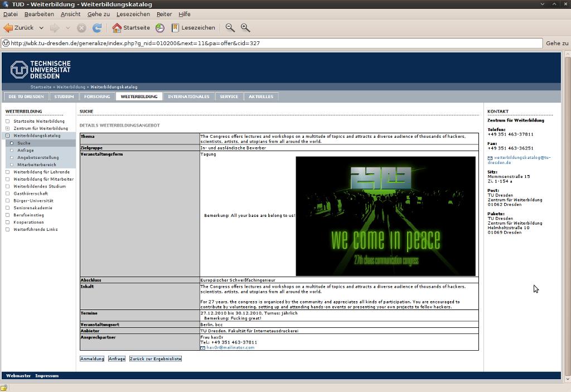Select Angebotserstellung in sidebar
The height and width of the screenshot is (392, 571).
(x=38, y=157)
